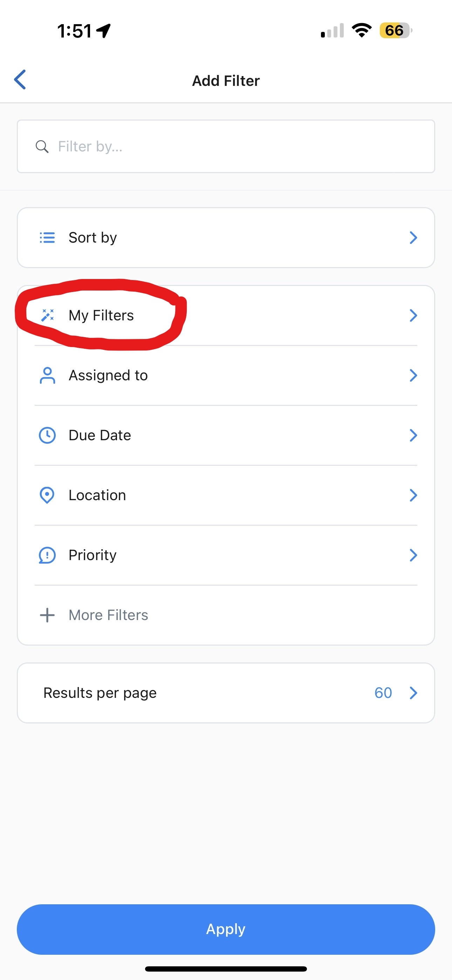Tap the Location pin icon
452x980 pixels.
[47, 495]
